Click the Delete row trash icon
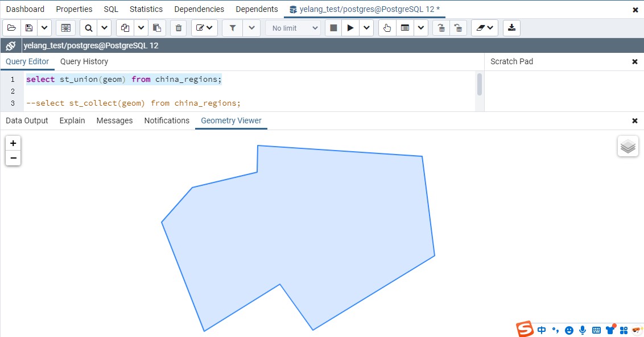The height and width of the screenshot is (337, 644). [x=179, y=28]
